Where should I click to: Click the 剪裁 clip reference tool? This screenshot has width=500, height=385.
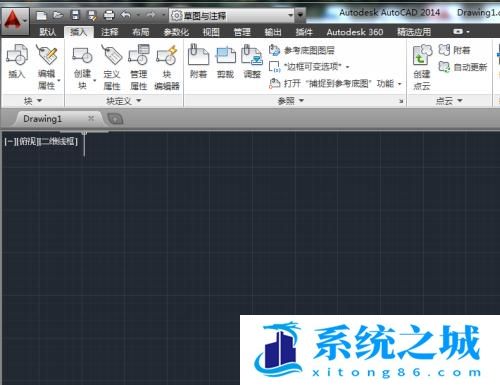pos(226,62)
